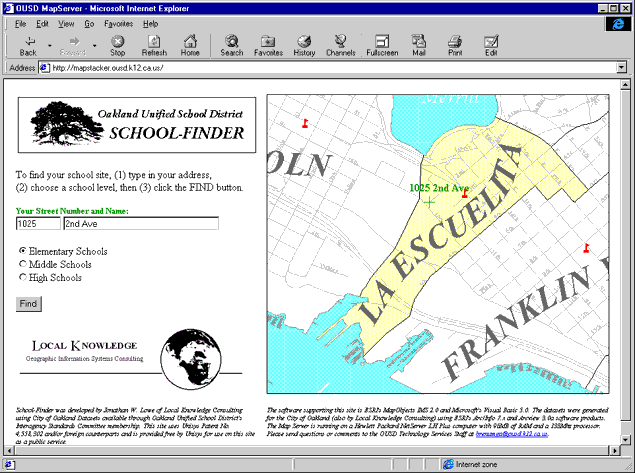
Task: Click the green crosshair address marker
Action: [x=429, y=202]
